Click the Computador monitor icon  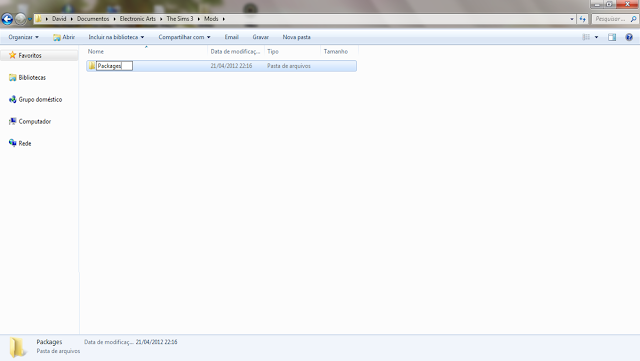pyautogui.click(x=13, y=121)
